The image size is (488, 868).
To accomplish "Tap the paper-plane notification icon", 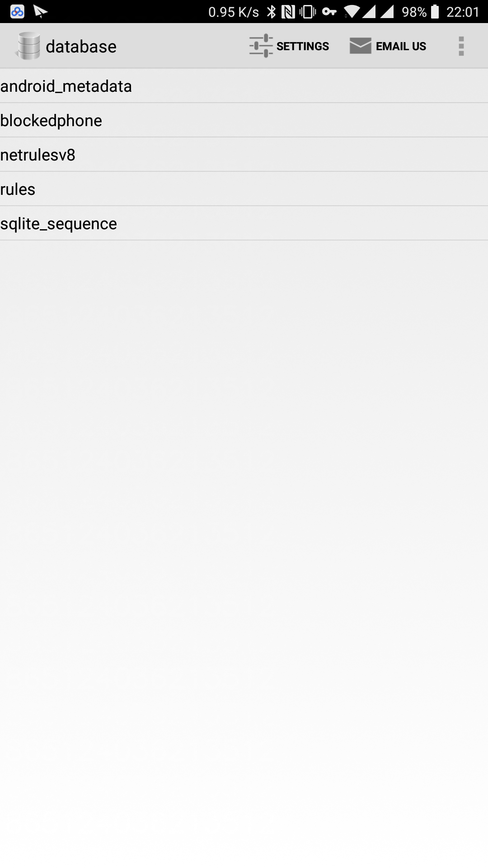I will [x=40, y=12].
